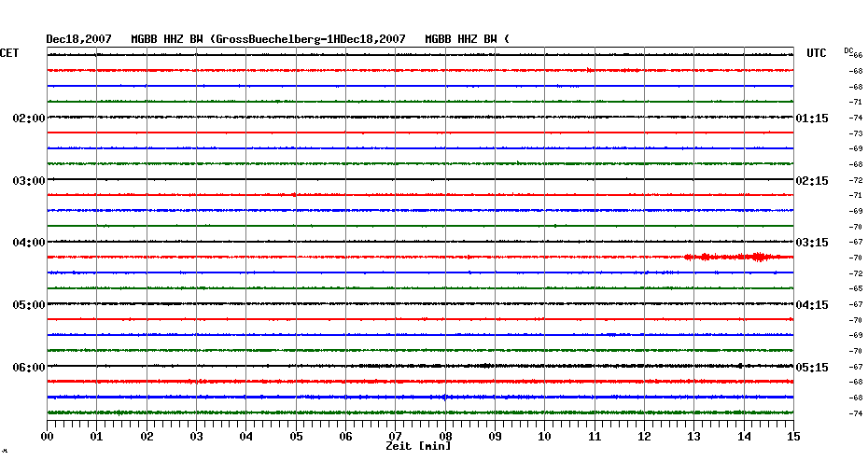The width and height of the screenshot is (868, 461).
Task: Click the noisy black trace at 06:00 CET
Action: coord(420,366)
